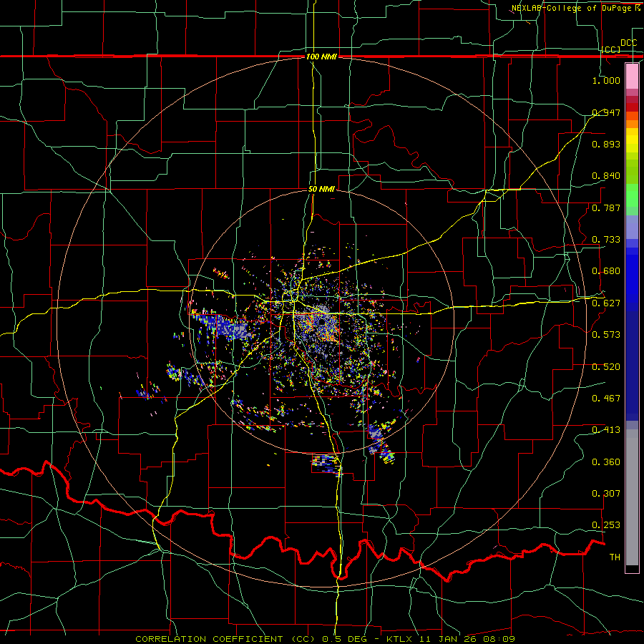Click the 0.733 scale value
Viewport: 644px width, 644px height.
coord(606,240)
